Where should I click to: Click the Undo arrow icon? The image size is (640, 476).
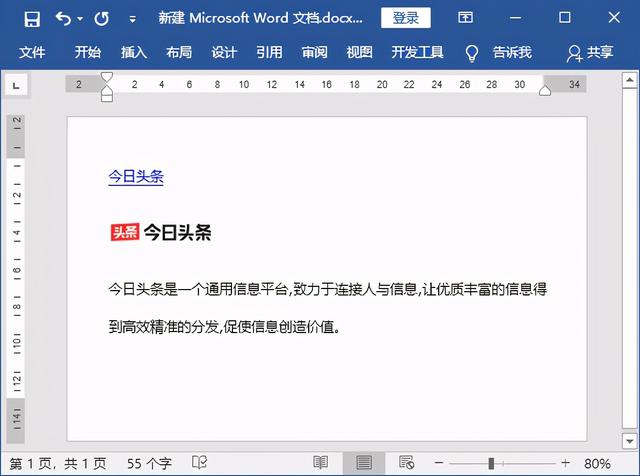pyautogui.click(x=64, y=18)
